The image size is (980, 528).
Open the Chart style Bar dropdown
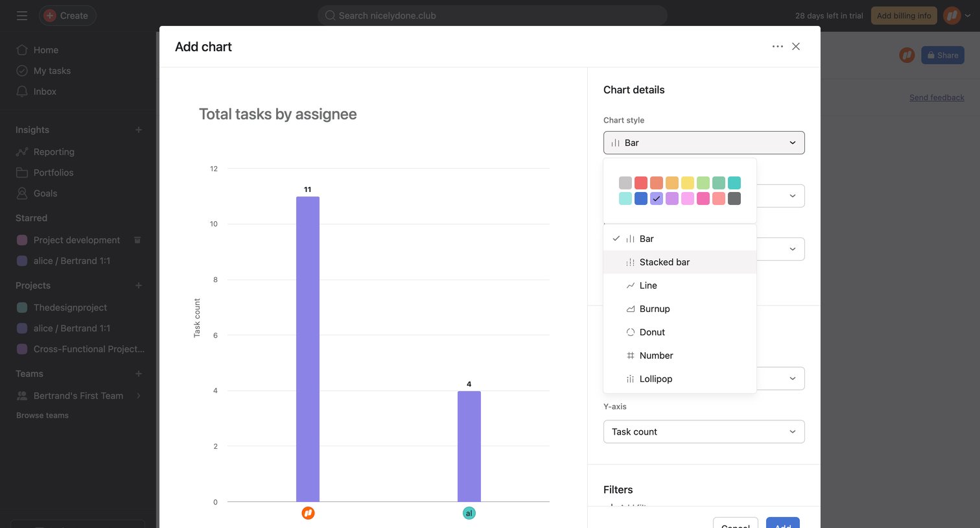[x=704, y=143]
